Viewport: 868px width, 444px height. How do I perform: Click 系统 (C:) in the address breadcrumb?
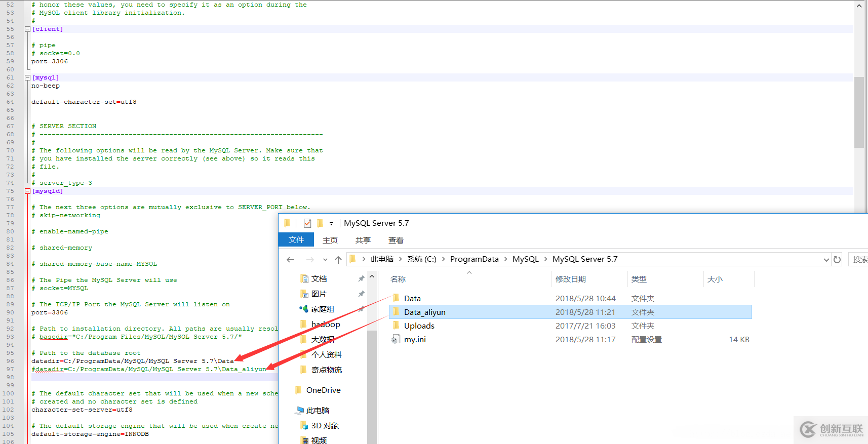tap(421, 259)
